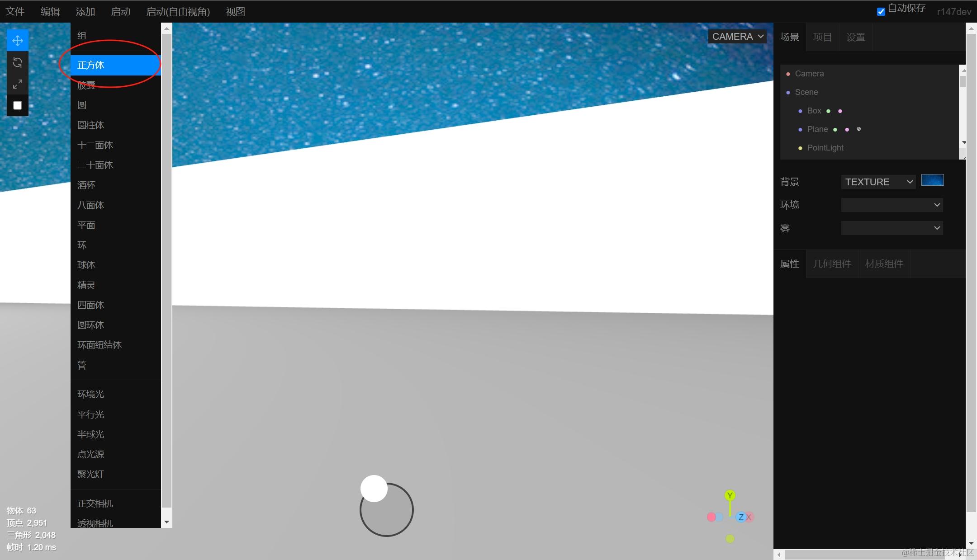977x560 pixels.
Task: Expand the 背景 TEXTURE dropdown
Action: pos(877,182)
